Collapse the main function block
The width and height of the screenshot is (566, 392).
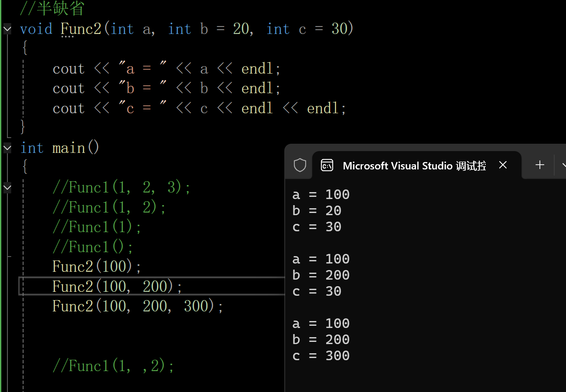click(7, 148)
